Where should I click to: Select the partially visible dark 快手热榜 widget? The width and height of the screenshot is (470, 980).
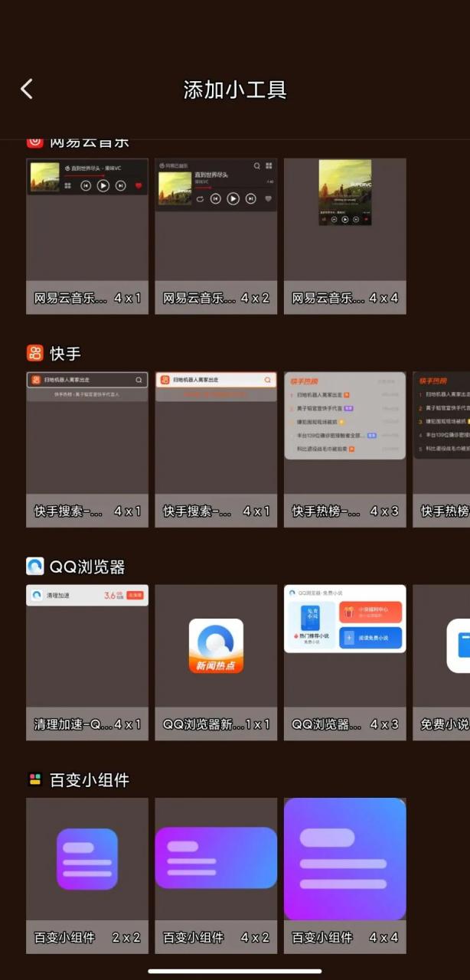[442, 449]
